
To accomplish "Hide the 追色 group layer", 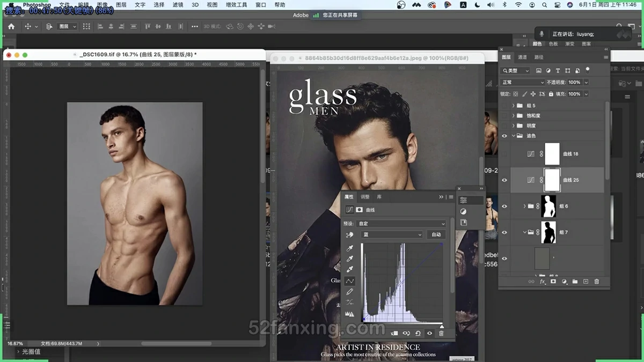I will tap(504, 136).
